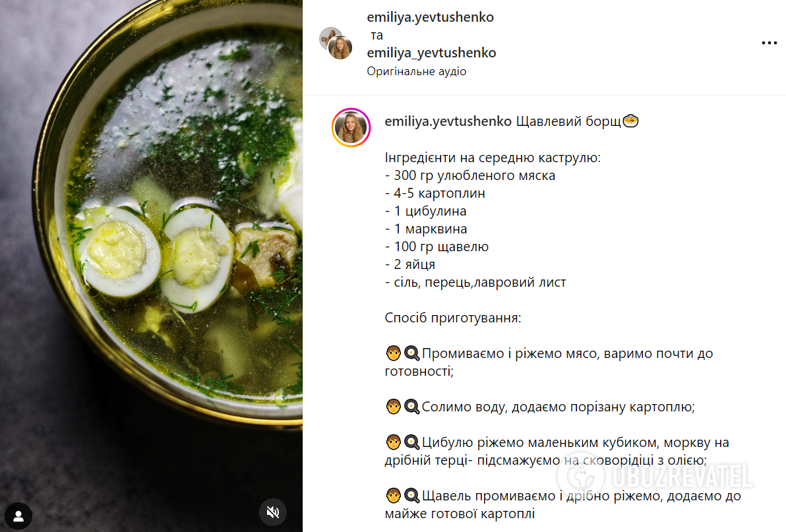View story via caption profile picture ring
786x532 pixels.
pyautogui.click(x=351, y=127)
